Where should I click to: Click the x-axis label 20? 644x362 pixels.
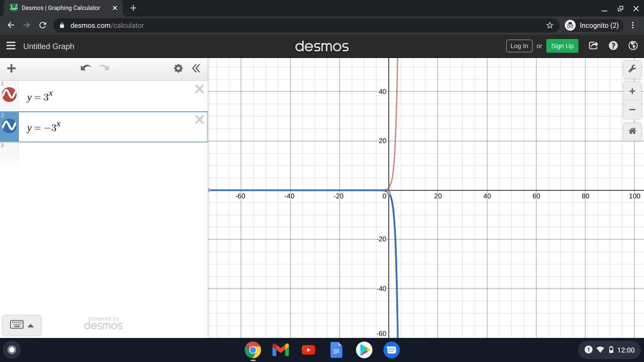point(438,196)
